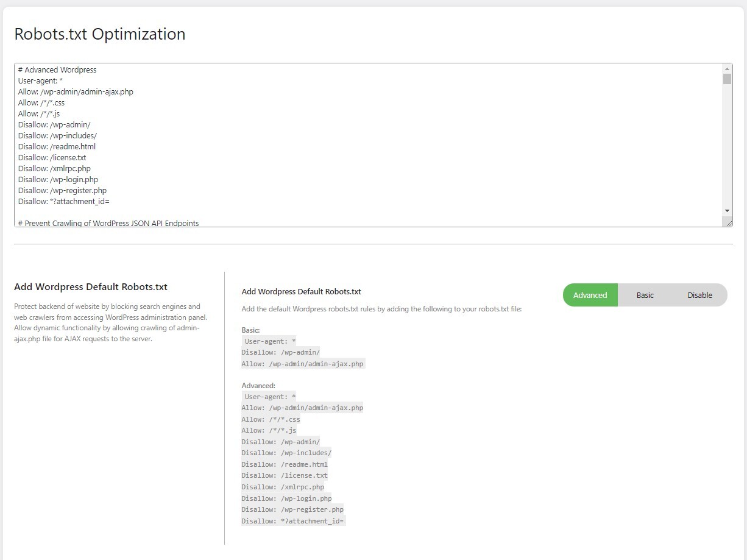This screenshot has width=747, height=560.
Task: Click the textarea scrollbar up arrow
Action: [727, 68]
